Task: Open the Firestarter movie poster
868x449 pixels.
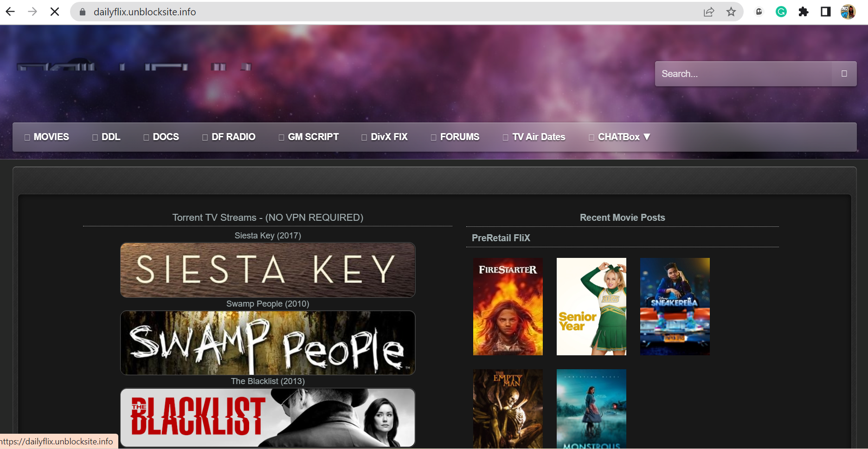Action: (x=508, y=307)
